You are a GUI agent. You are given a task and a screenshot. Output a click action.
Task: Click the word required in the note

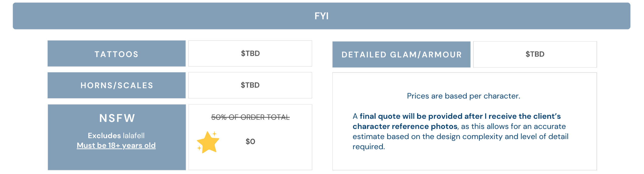pyautogui.click(x=369, y=147)
